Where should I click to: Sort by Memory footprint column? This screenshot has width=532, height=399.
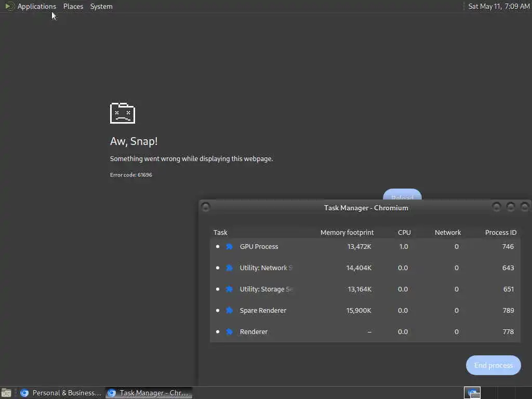347,232
